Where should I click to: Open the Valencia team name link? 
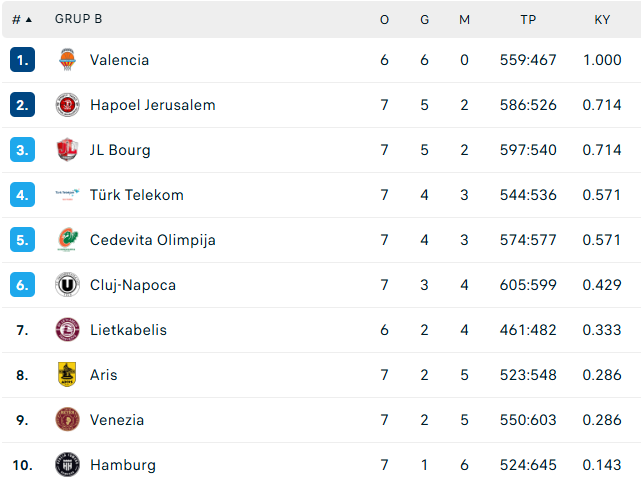point(119,60)
